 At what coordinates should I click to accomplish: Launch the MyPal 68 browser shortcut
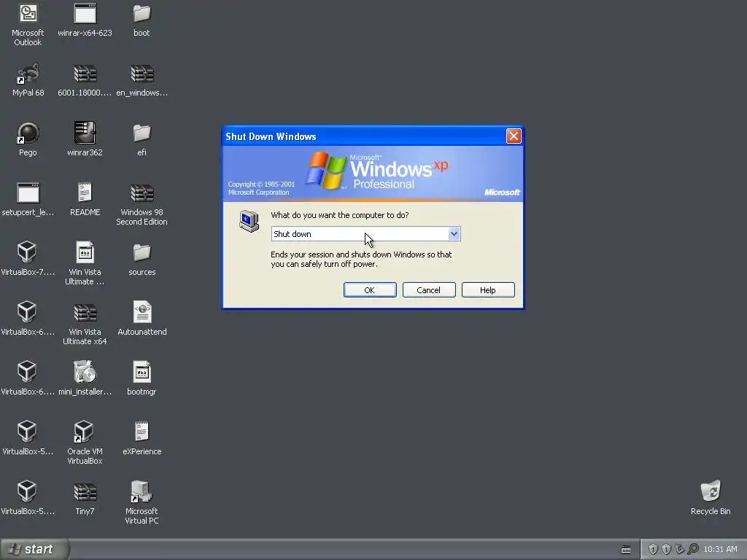(x=28, y=74)
